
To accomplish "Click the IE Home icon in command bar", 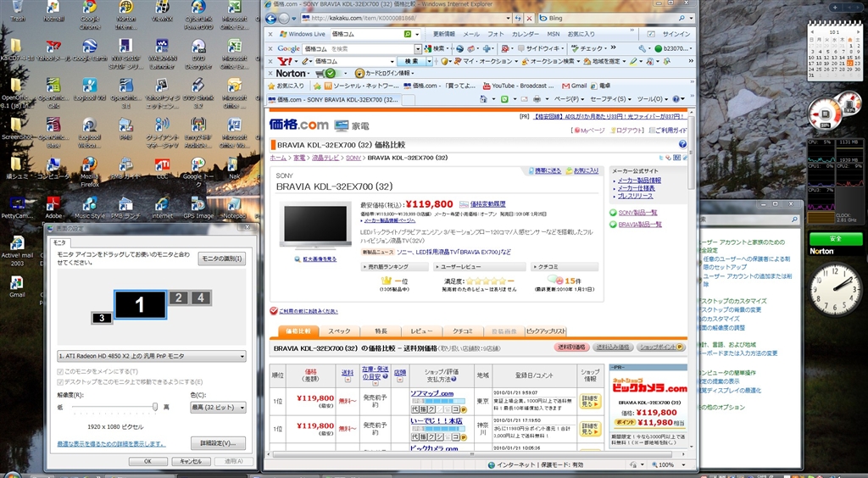I will click(x=483, y=100).
